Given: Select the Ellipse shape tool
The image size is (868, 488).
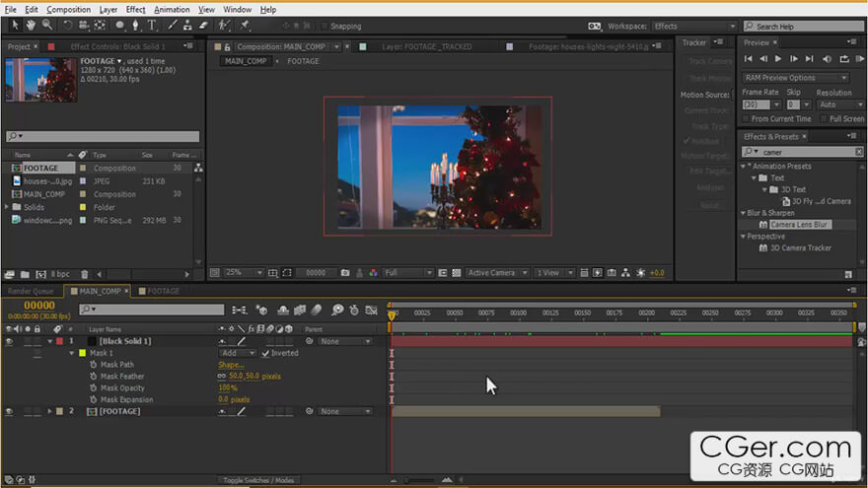Looking at the screenshot, I should point(119,26).
